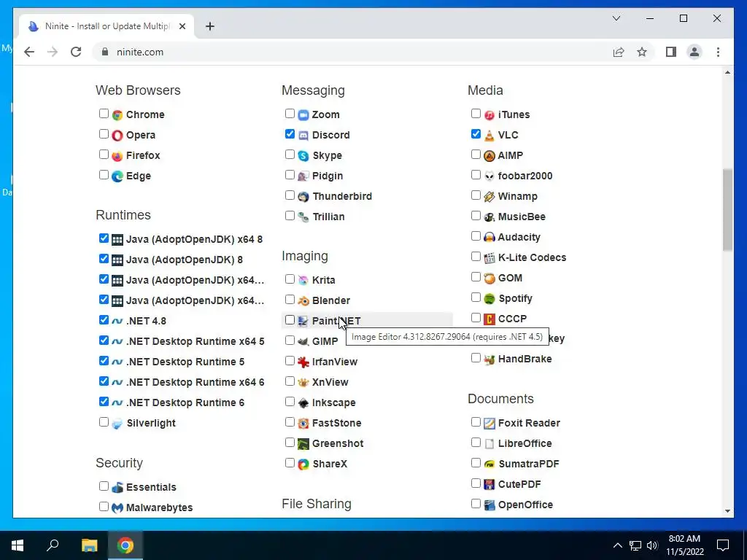Check the Silverlight checkbox
Image resolution: width=747 pixels, height=560 pixels.
click(104, 422)
